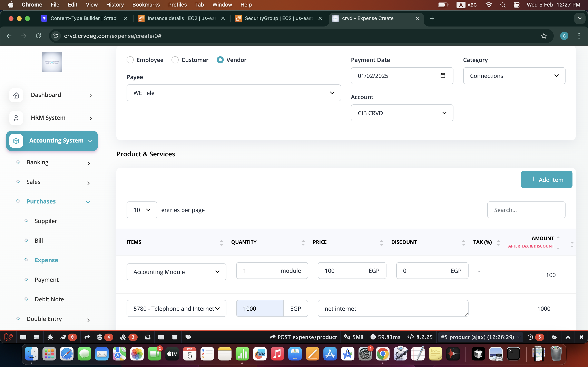Open the debugbar models cubes icon
The image size is (588, 367).
124,337
